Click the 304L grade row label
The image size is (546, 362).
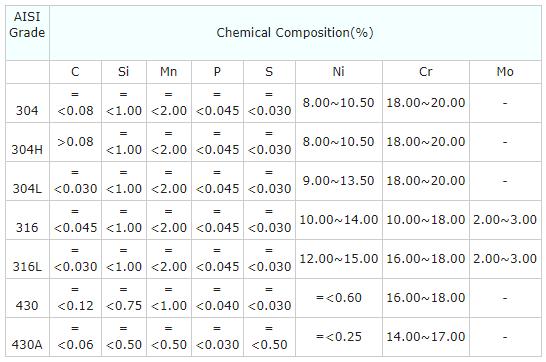[x=27, y=188]
